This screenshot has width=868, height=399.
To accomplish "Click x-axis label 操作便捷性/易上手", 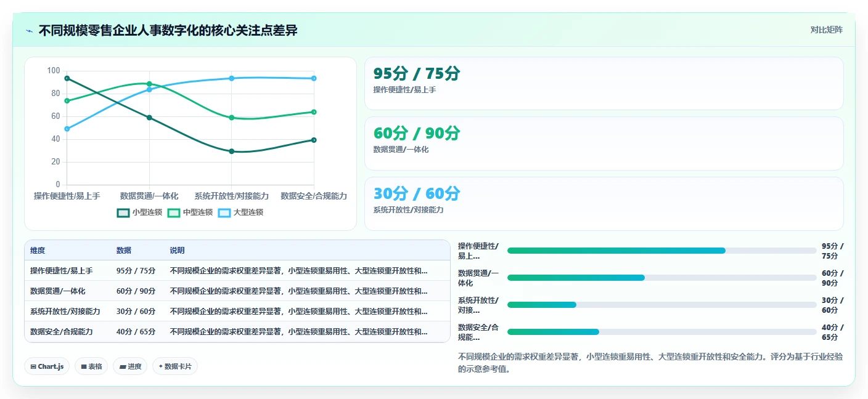I will pos(67,196).
